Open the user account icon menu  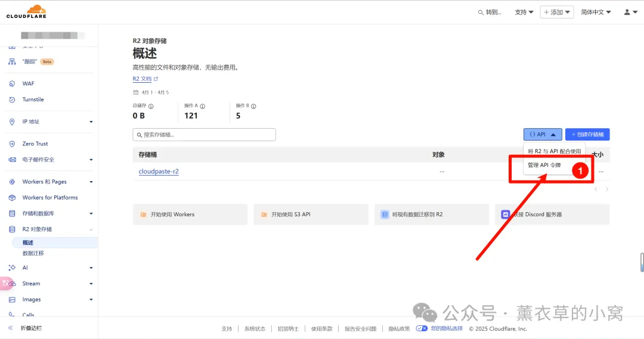(x=630, y=13)
